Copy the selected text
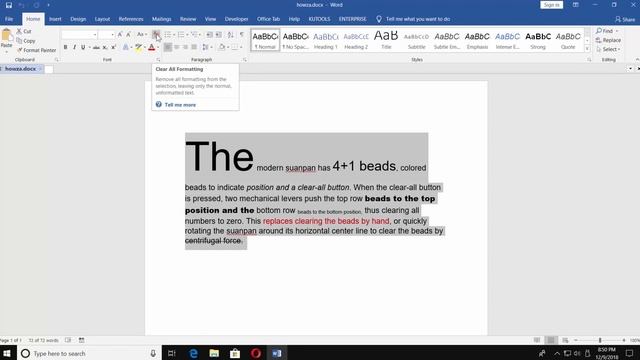640x360 pixels. click(26, 41)
